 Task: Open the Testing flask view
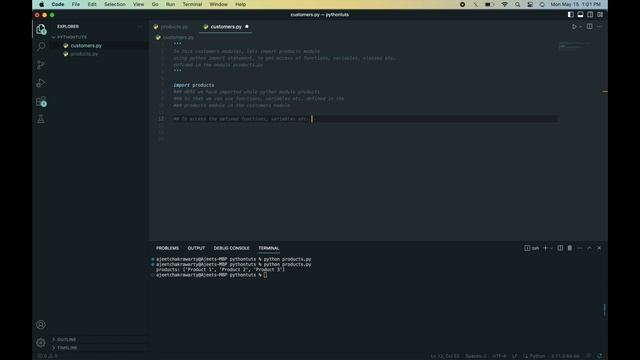tap(41, 119)
